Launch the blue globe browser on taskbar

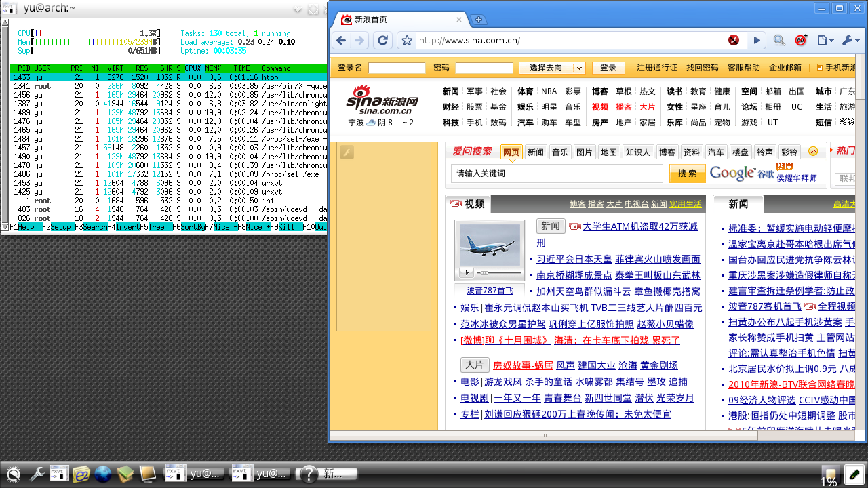pyautogui.click(x=103, y=474)
